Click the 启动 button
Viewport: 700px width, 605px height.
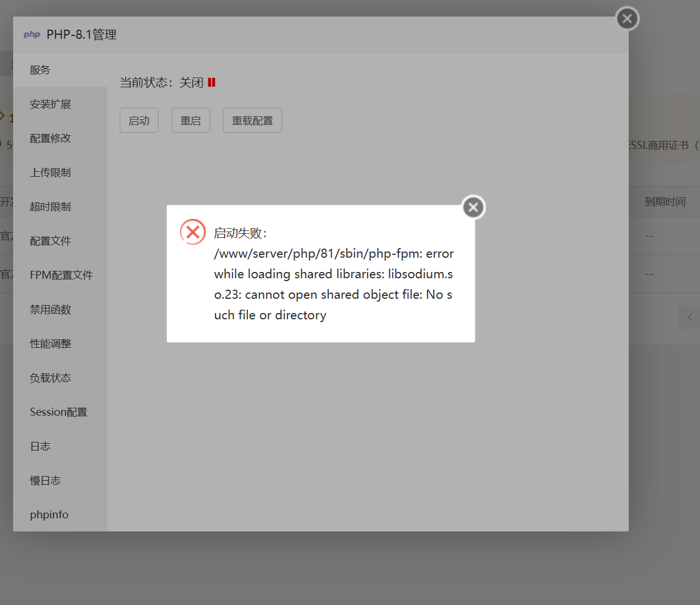(x=139, y=120)
